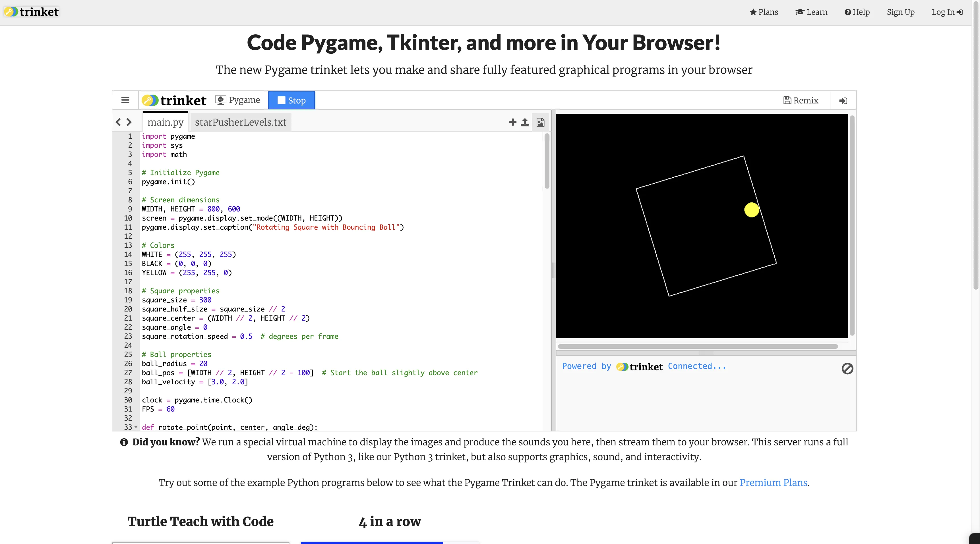Click 'WIDTH, HEIGHT = 800, 600' line

[191, 209]
